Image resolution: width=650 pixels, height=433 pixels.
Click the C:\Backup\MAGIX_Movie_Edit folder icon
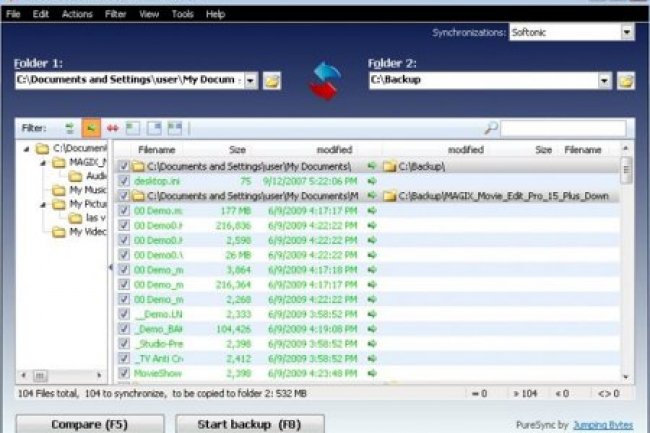pyautogui.click(x=389, y=196)
